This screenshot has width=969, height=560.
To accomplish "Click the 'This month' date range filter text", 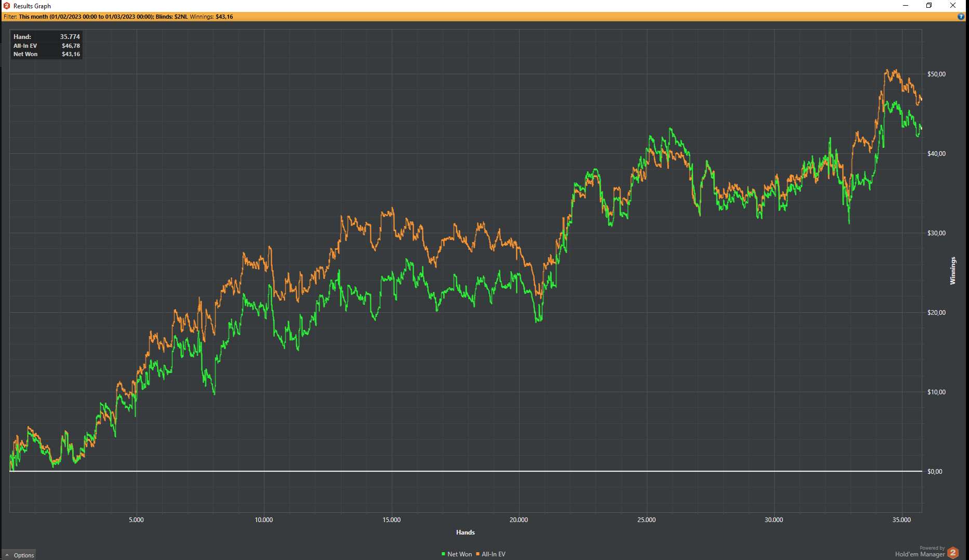I will click(86, 17).
